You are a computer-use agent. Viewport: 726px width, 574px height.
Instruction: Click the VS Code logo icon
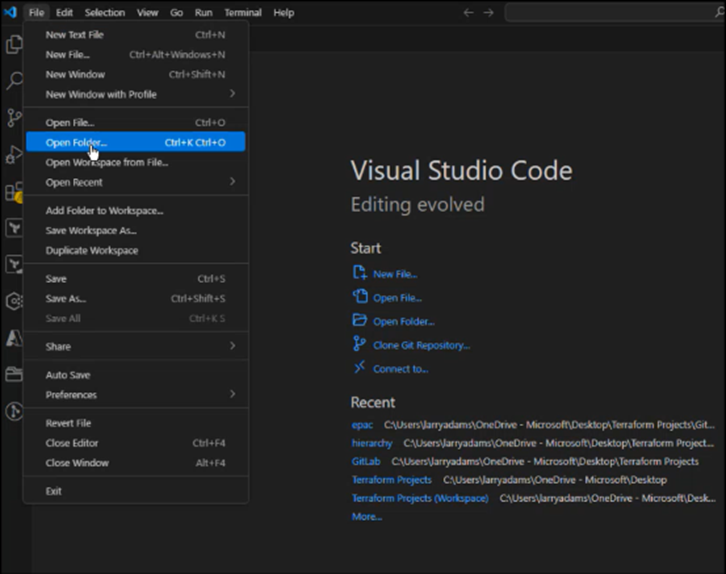pyautogui.click(x=10, y=12)
